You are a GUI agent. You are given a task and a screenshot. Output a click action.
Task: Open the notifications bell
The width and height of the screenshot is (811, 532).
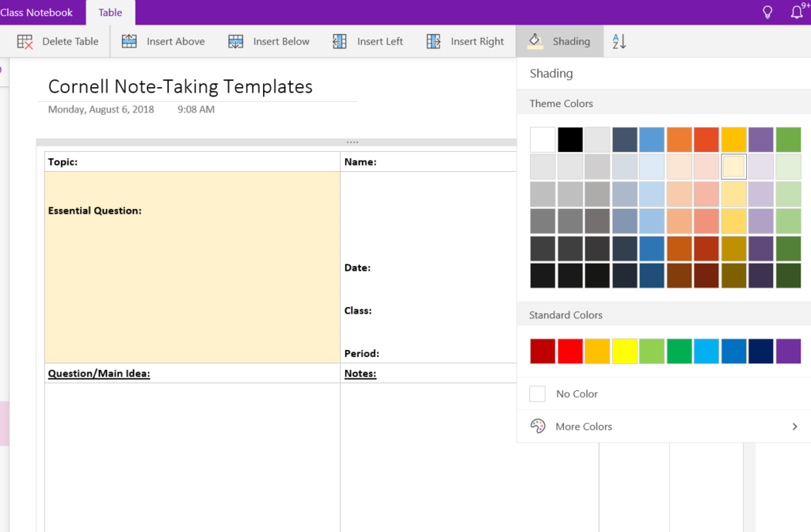[x=797, y=12]
